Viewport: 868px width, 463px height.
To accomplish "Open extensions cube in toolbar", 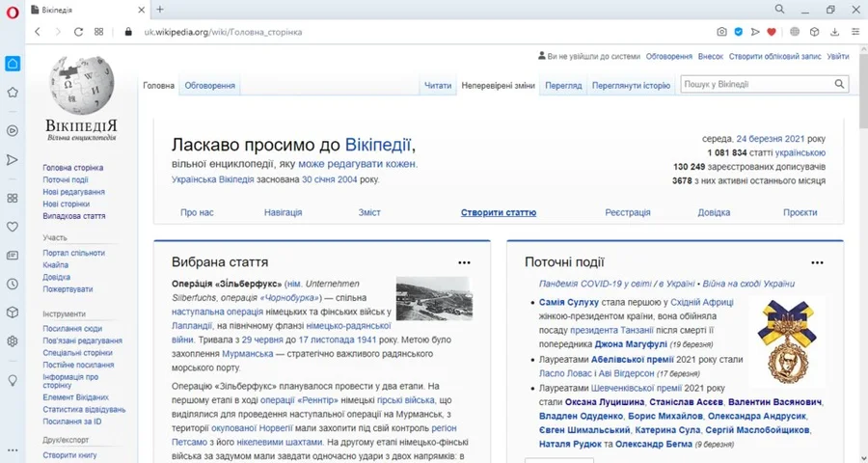I will (x=814, y=32).
